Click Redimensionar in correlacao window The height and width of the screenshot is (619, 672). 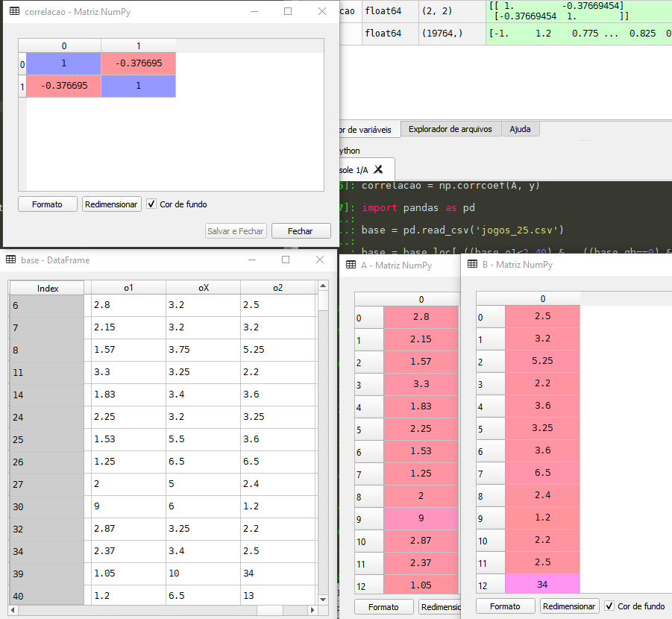[111, 204]
